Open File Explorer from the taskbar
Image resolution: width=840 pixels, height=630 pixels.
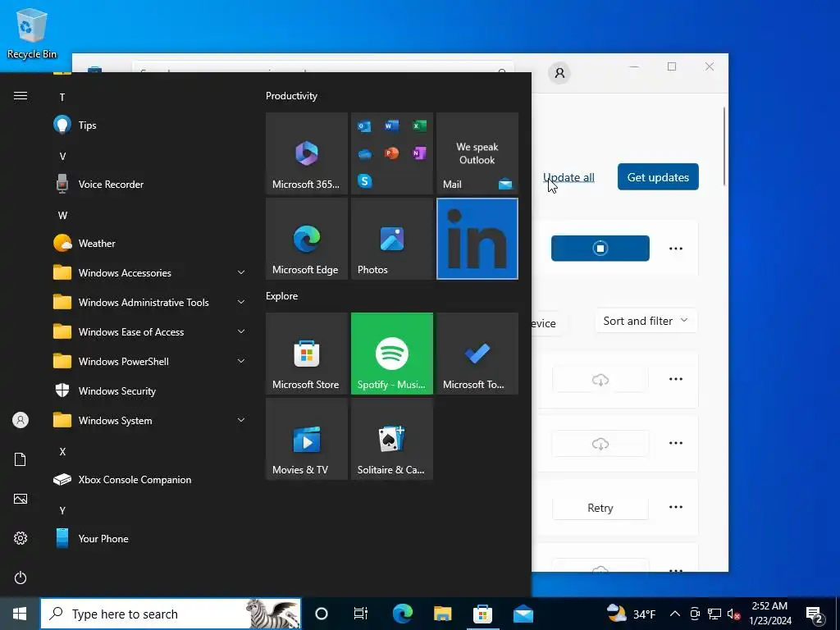pyautogui.click(x=442, y=614)
